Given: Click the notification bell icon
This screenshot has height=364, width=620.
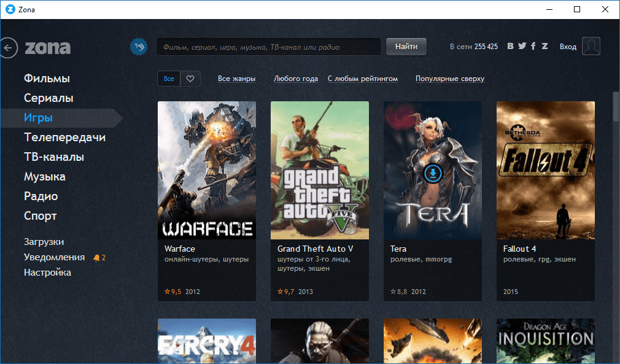Looking at the screenshot, I should coord(96,258).
